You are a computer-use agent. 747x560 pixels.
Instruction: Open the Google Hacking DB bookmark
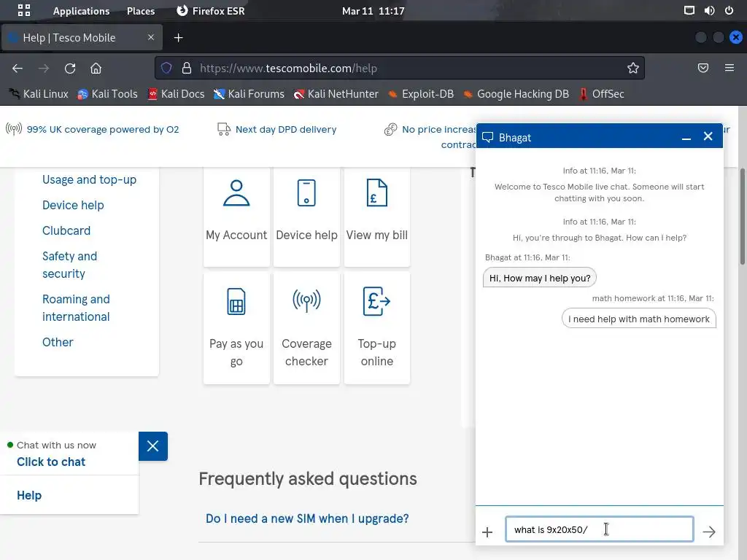point(516,94)
